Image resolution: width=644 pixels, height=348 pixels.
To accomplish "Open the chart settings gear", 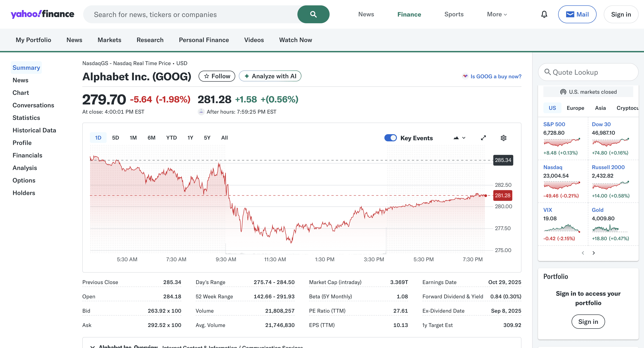I will pyautogui.click(x=503, y=138).
